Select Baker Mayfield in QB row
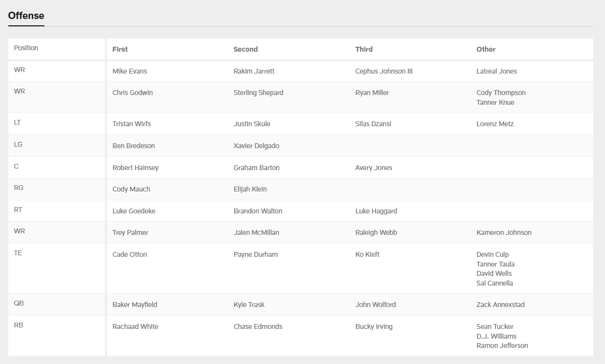 [135, 305]
